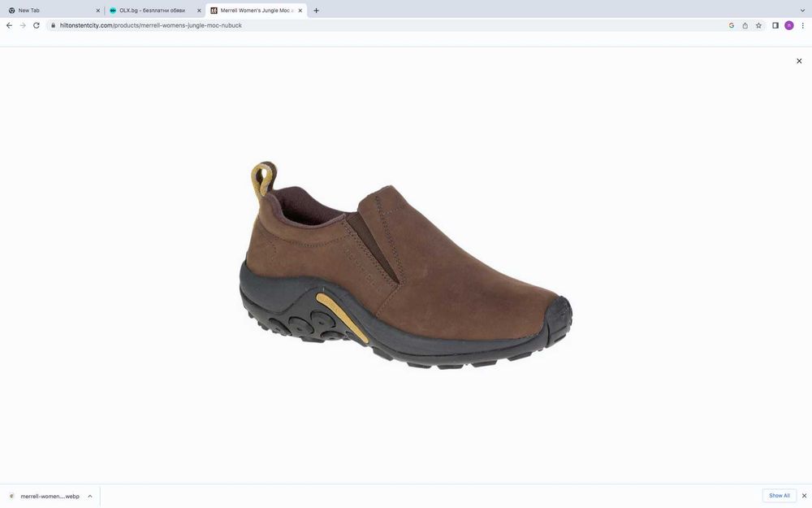The image size is (812, 508).
Task: Close the Merrell Women's Jungle Moc tab
Action: point(300,11)
